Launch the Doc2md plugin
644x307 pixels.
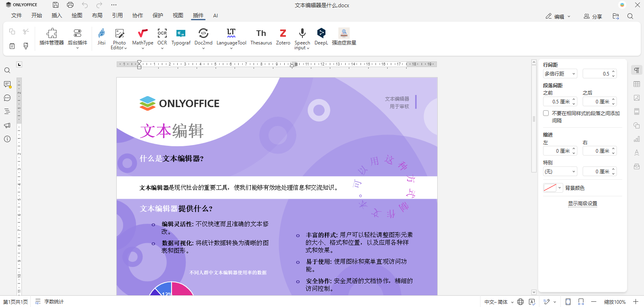click(203, 39)
